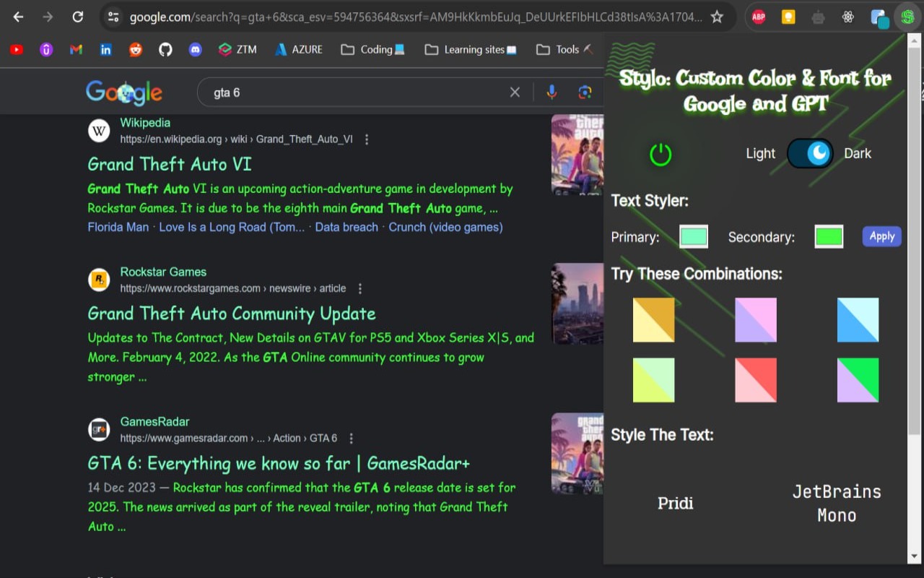Open the YouTube bookmark
This screenshot has width=924, height=578.
click(16, 49)
